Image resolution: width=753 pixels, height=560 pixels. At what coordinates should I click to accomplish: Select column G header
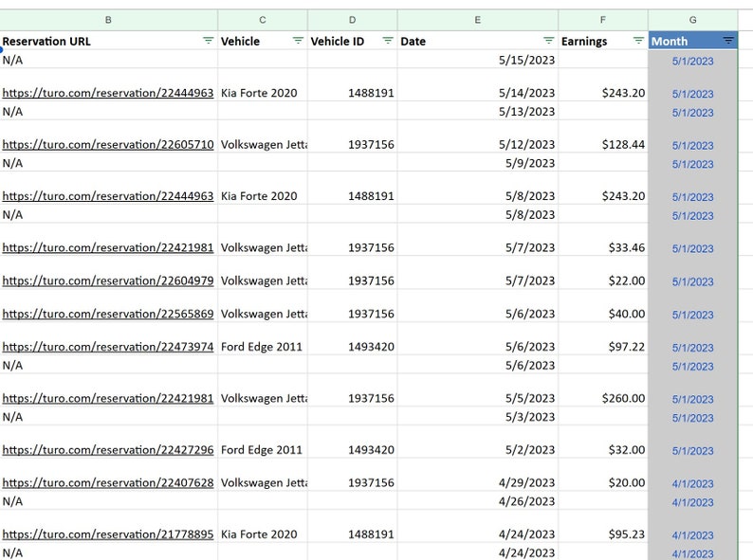click(693, 20)
